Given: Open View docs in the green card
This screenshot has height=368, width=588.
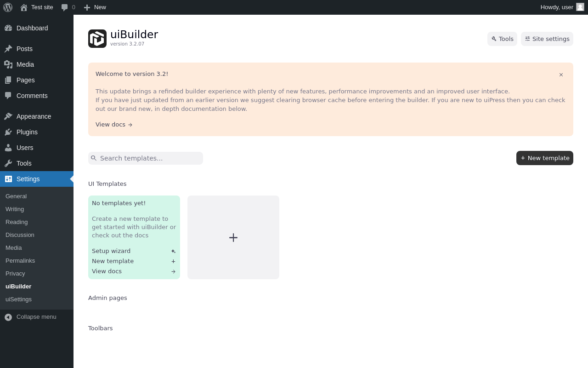Looking at the screenshot, I should [x=134, y=271].
